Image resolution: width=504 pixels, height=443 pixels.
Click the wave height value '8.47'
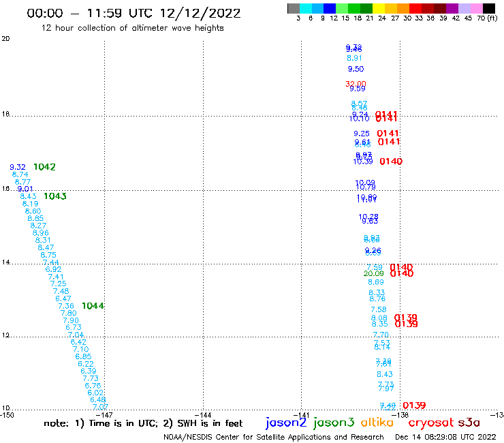coord(46,247)
